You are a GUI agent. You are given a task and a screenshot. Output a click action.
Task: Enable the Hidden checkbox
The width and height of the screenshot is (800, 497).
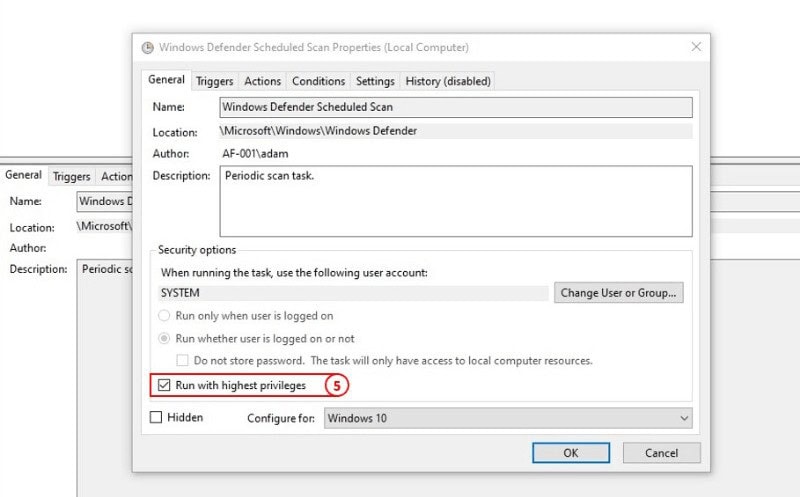(156, 417)
